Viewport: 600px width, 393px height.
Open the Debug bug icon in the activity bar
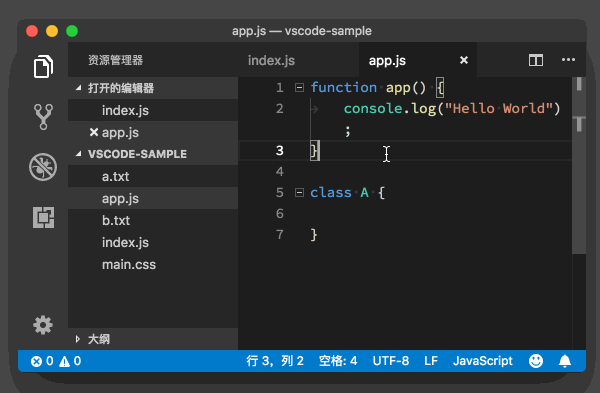tap(43, 167)
